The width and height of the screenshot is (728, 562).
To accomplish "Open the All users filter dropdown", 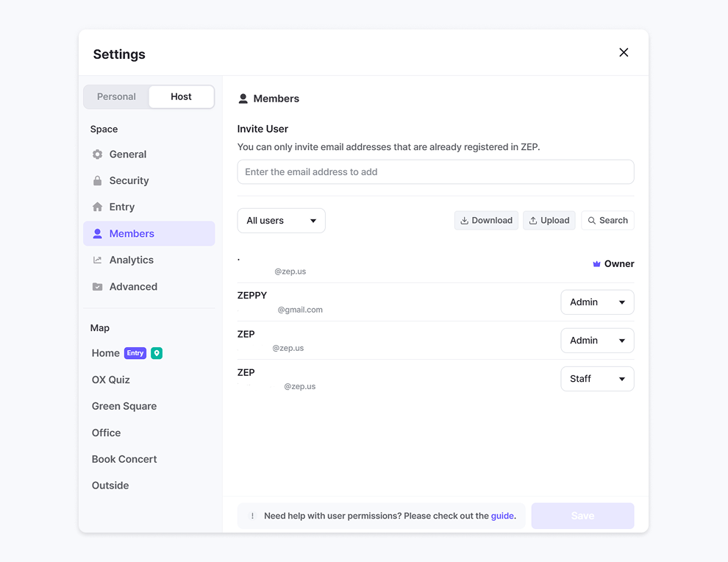I will click(x=281, y=221).
